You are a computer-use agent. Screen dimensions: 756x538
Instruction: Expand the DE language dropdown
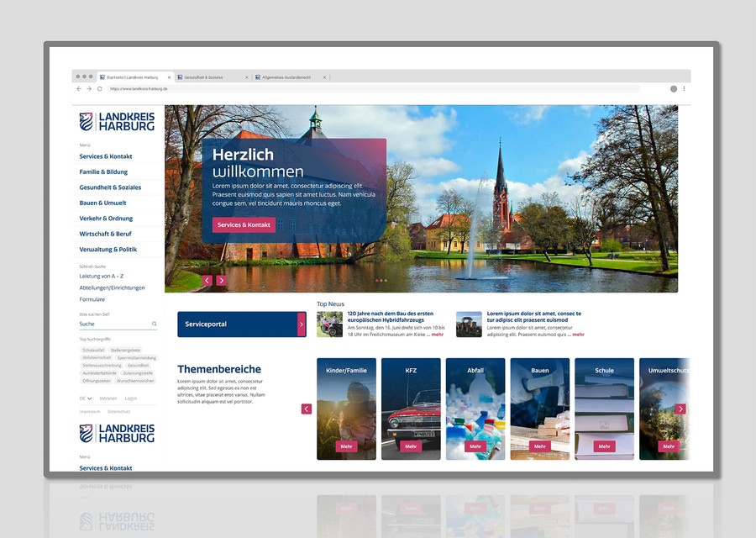[x=86, y=398]
